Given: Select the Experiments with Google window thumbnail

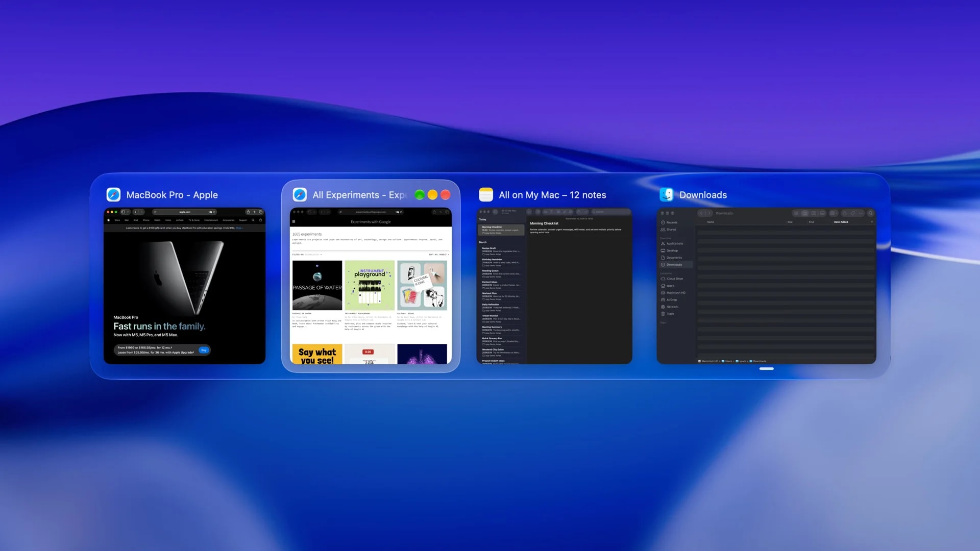Looking at the screenshot, I should point(371,286).
